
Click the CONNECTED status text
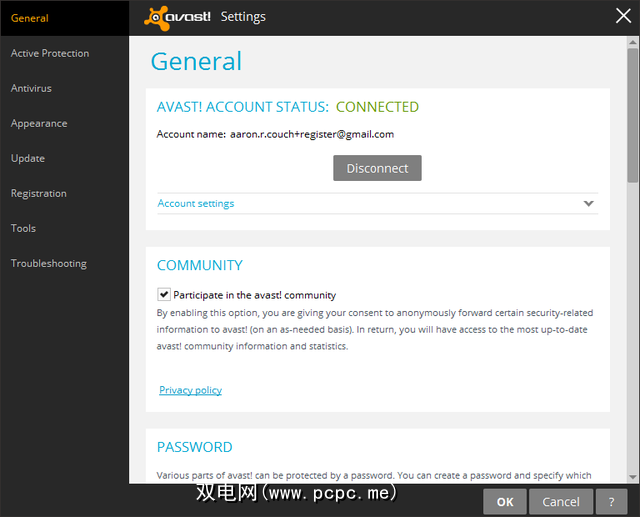[377, 107]
